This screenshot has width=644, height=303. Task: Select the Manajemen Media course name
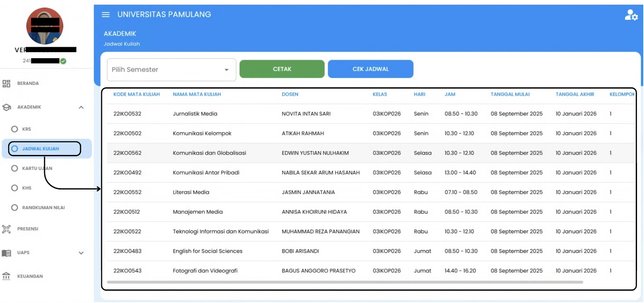198,212
